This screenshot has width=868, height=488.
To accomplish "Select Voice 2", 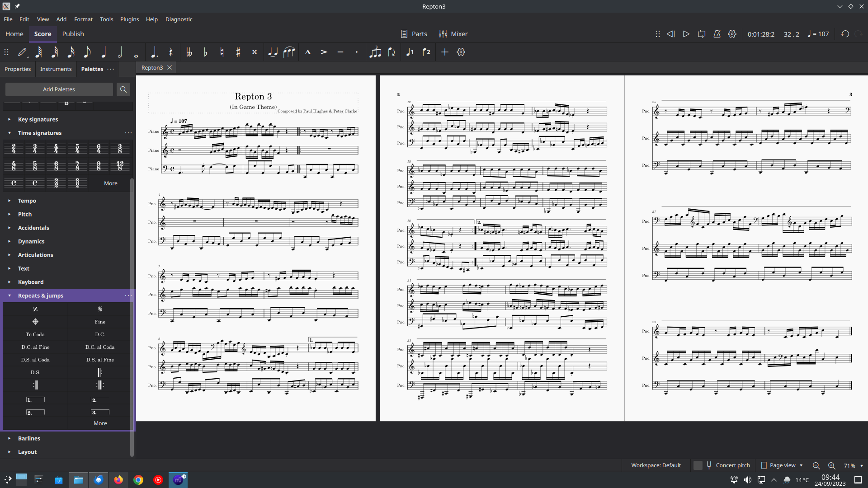I will coord(426,52).
